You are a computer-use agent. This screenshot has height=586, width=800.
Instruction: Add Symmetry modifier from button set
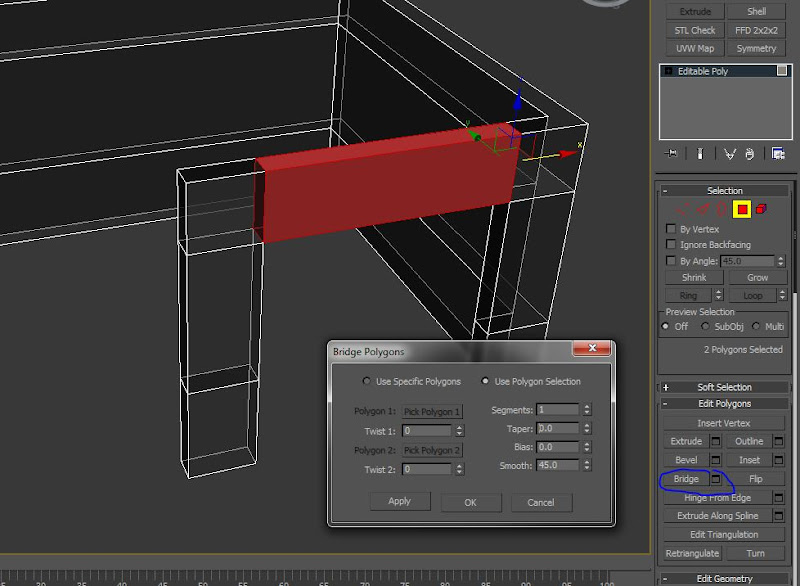(x=756, y=48)
